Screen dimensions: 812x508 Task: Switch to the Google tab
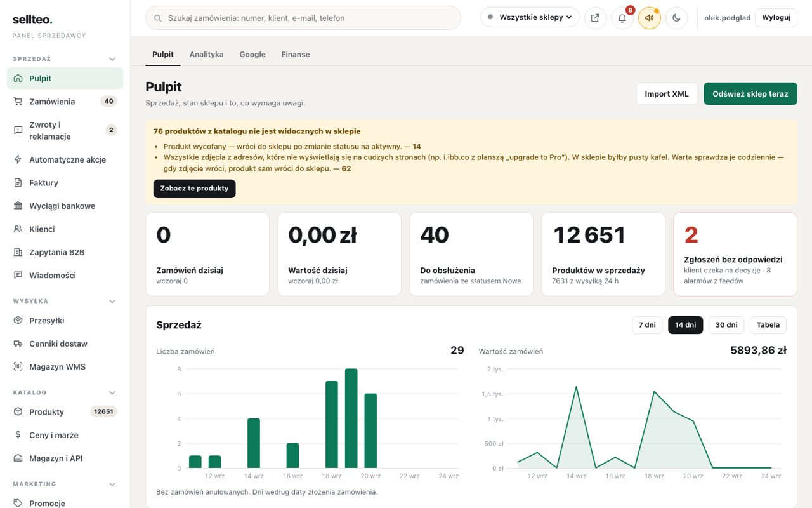click(x=252, y=55)
